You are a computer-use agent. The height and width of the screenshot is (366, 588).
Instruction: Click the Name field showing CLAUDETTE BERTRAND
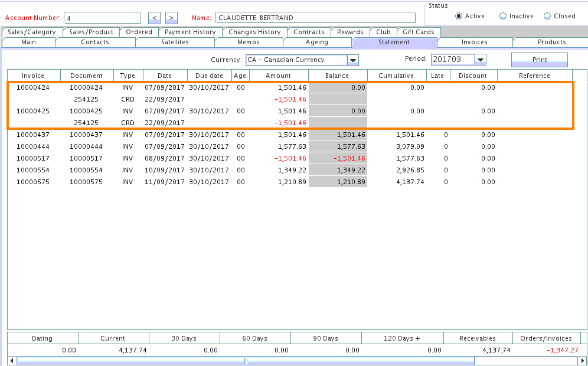tap(316, 18)
